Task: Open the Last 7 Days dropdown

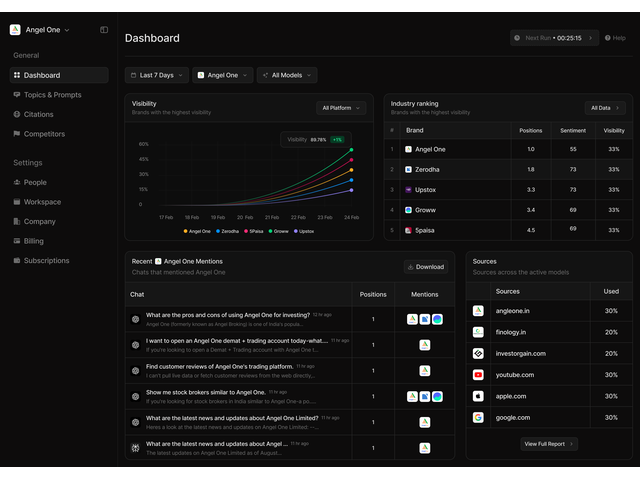Action: click(x=157, y=75)
